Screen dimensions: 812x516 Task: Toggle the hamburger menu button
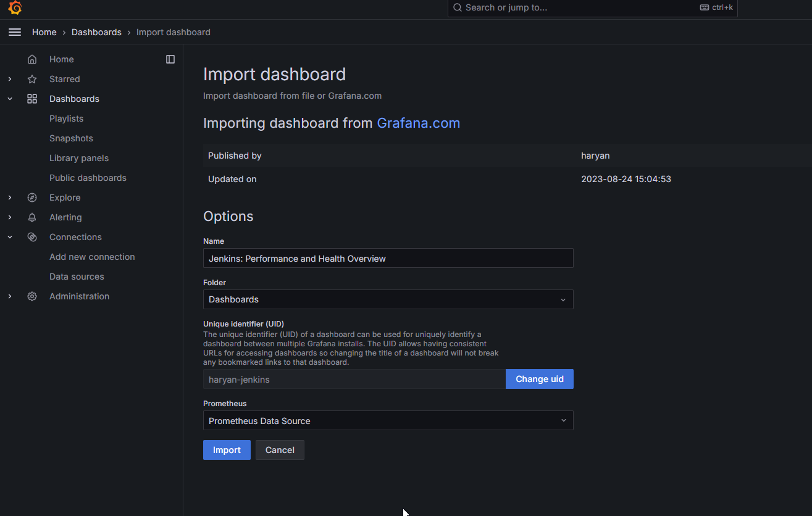(15, 32)
